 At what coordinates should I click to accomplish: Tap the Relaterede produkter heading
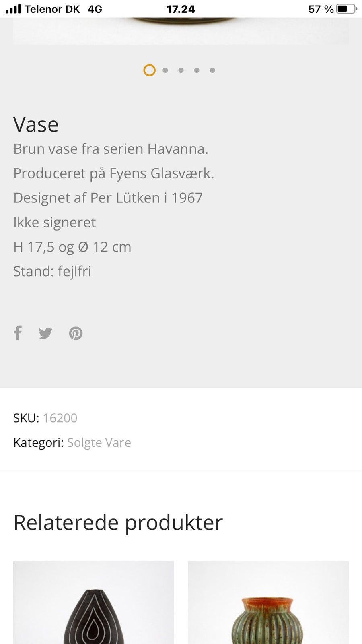tap(118, 522)
